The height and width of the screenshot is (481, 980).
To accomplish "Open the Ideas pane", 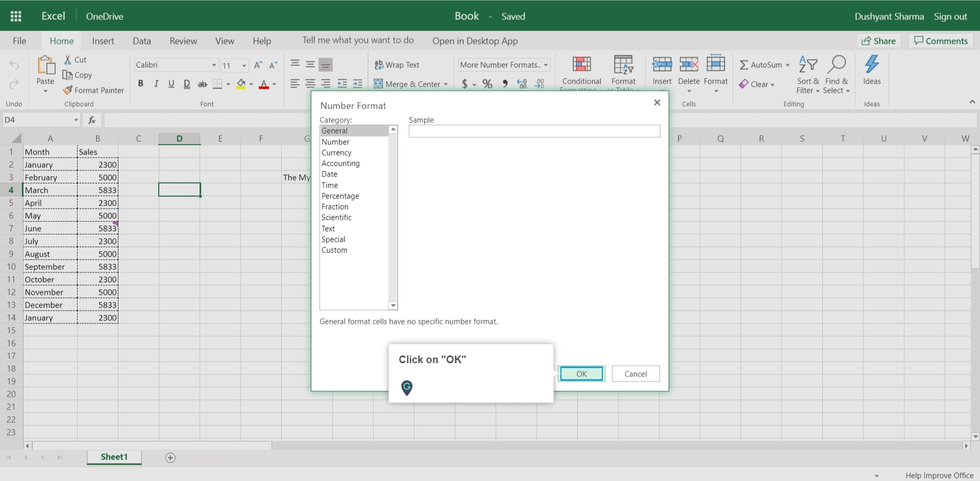I will (x=871, y=71).
